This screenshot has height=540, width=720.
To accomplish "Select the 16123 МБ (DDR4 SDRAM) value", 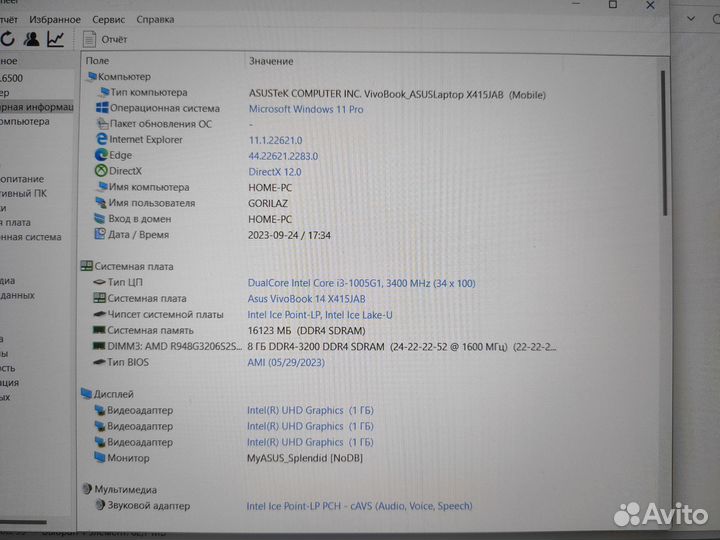I will [x=306, y=331].
